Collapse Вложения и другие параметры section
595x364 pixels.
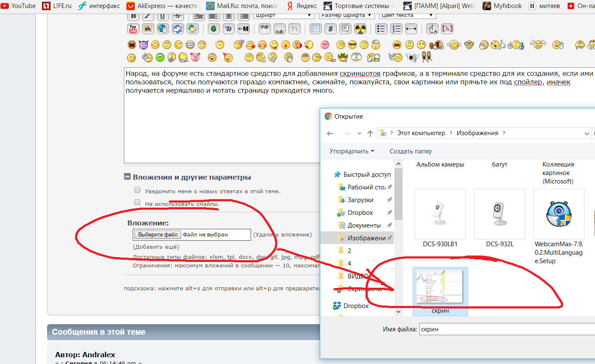[127, 177]
